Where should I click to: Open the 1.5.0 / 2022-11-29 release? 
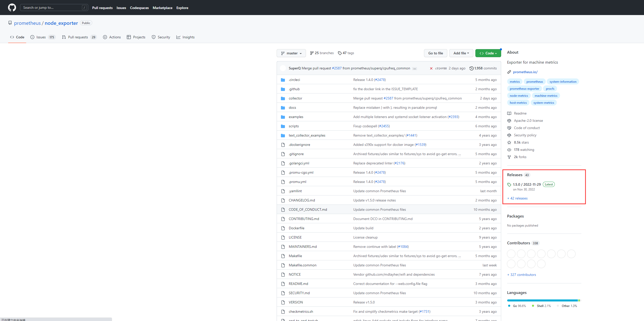coord(526,184)
